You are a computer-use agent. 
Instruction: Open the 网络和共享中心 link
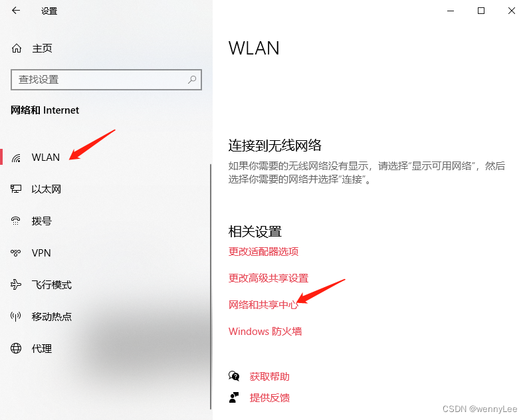[x=263, y=305]
